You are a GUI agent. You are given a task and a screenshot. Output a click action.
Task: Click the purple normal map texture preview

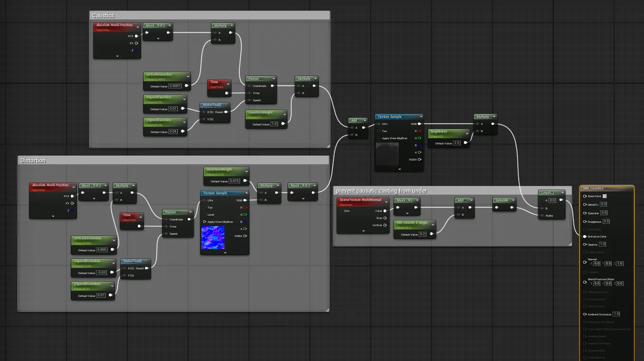(x=213, y=237)
